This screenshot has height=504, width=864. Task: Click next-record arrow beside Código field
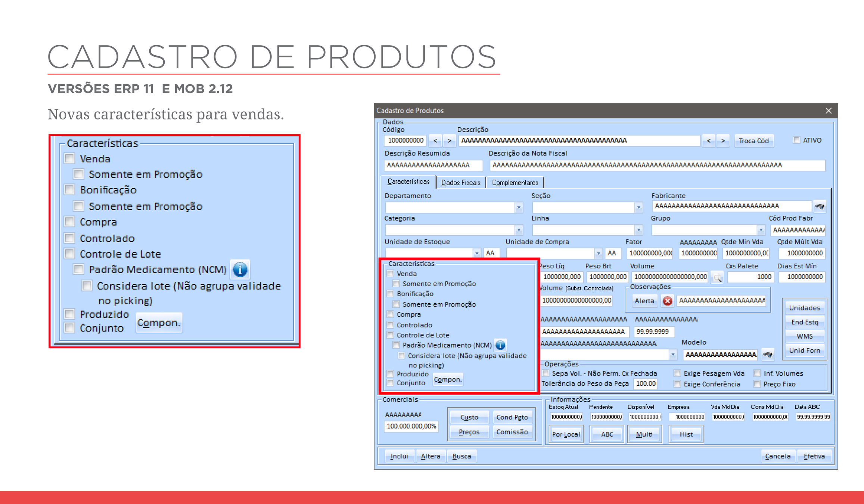450,141
